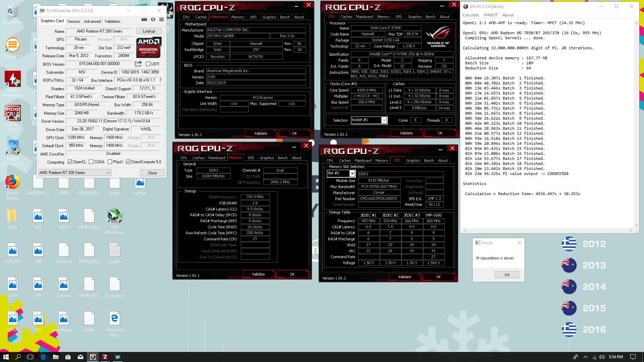Open taskbar search magnifier icon
The image size is (644, 362).
(18, 357)
